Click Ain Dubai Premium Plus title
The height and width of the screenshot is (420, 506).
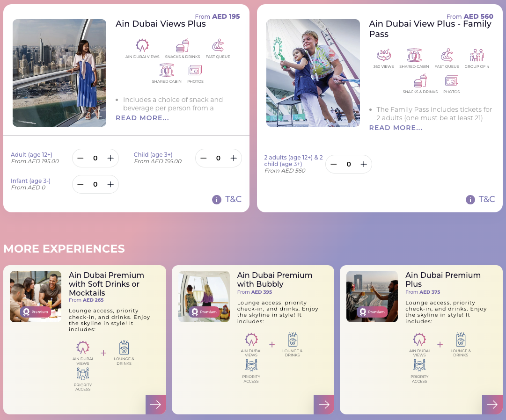point(443,279)
